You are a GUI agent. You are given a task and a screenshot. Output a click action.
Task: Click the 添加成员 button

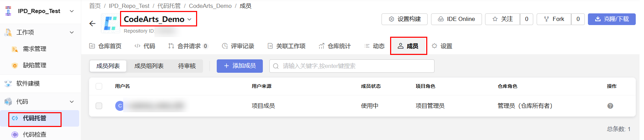[x=240, y=66]
